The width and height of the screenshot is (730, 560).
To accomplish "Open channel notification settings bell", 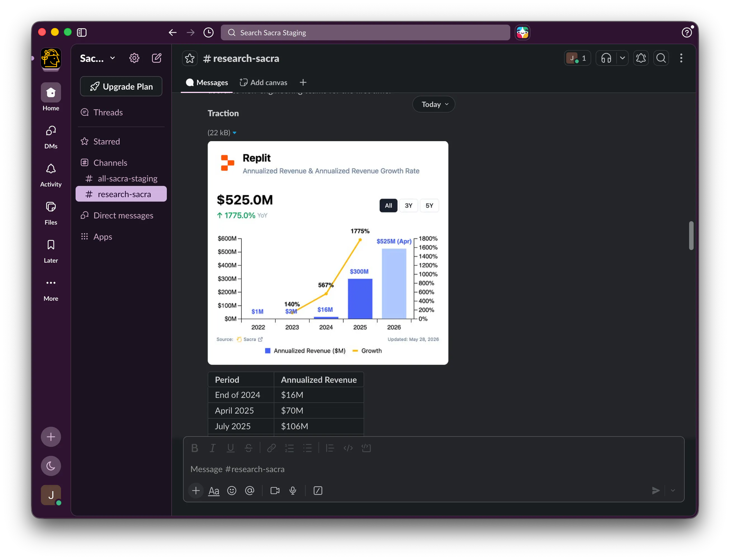I will 641,58.
